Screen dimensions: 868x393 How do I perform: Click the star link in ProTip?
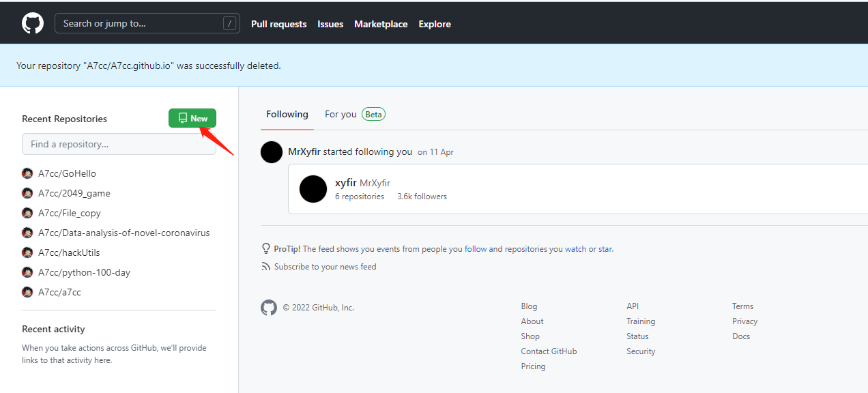[605, 249]
